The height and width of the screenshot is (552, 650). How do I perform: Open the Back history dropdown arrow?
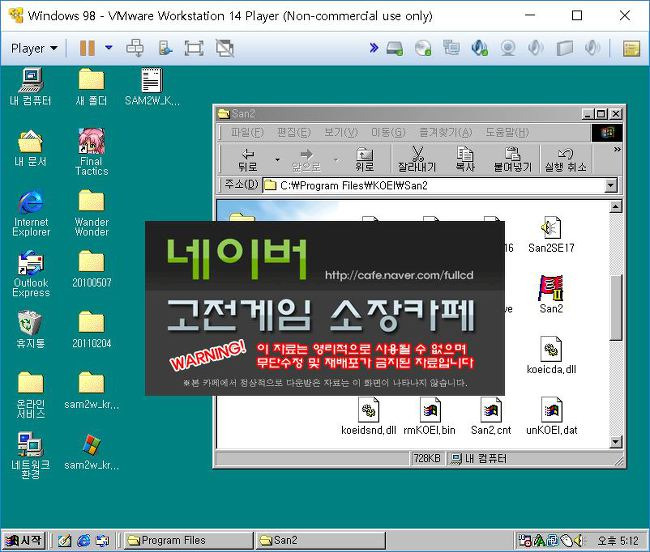(277, 160)
